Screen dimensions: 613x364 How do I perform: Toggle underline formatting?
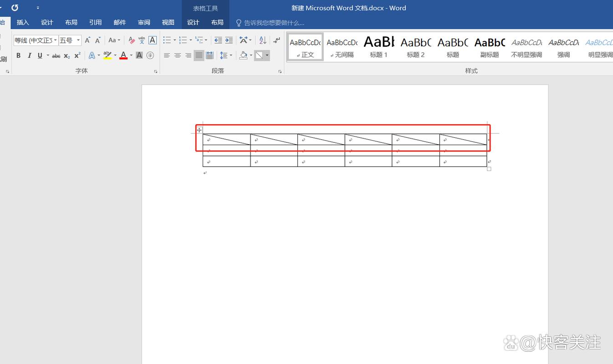pos(40,56)
